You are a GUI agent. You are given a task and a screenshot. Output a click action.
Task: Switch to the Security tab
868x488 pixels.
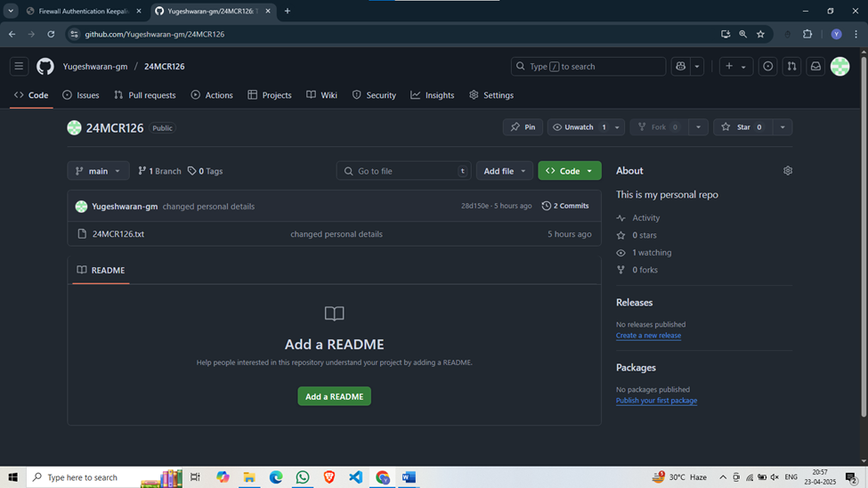click(374, 95)
